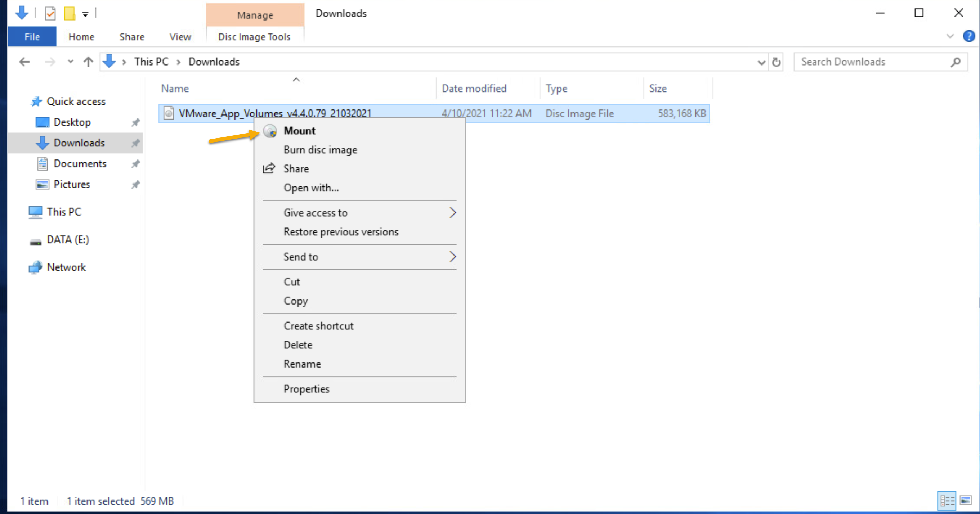Click '583,168 KB' size cell
This screenshot has height=514, width=980.
(x=682, y=113)
